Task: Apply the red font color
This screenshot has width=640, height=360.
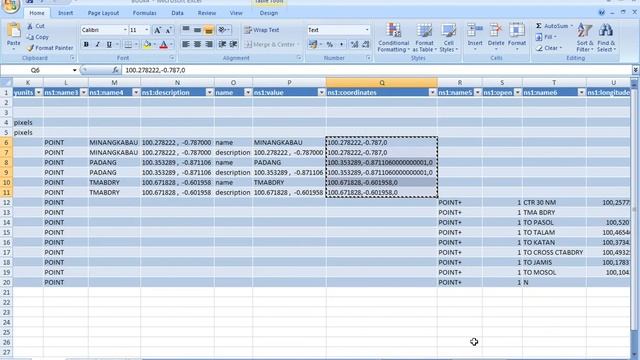Action: (x=164, y=44)
